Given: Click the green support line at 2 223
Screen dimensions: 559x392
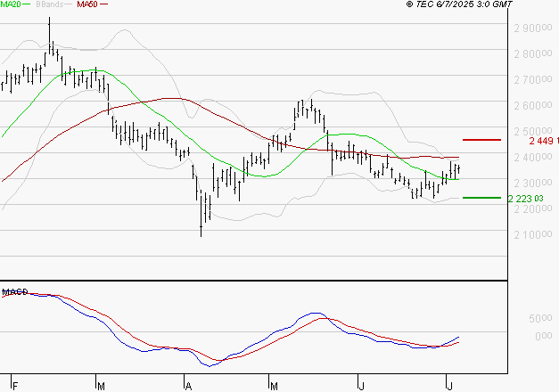Looking at the screenshot, I should click(x=482, y=198).
